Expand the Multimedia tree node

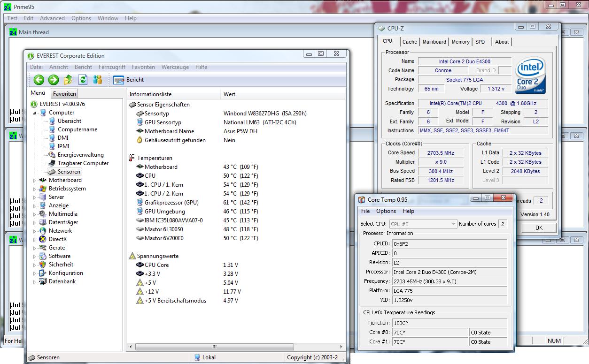point(34,214)
